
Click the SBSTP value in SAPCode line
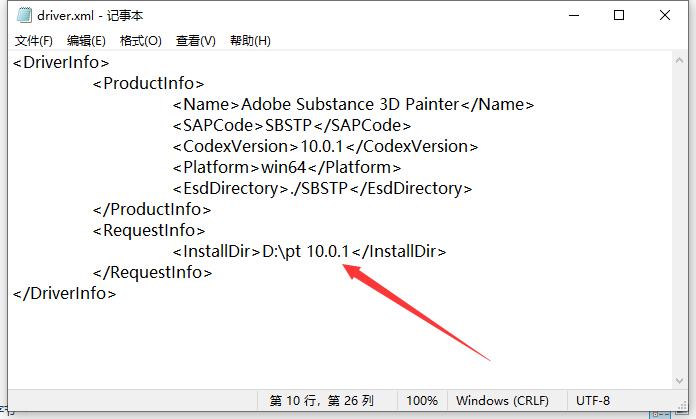point(288,125)
